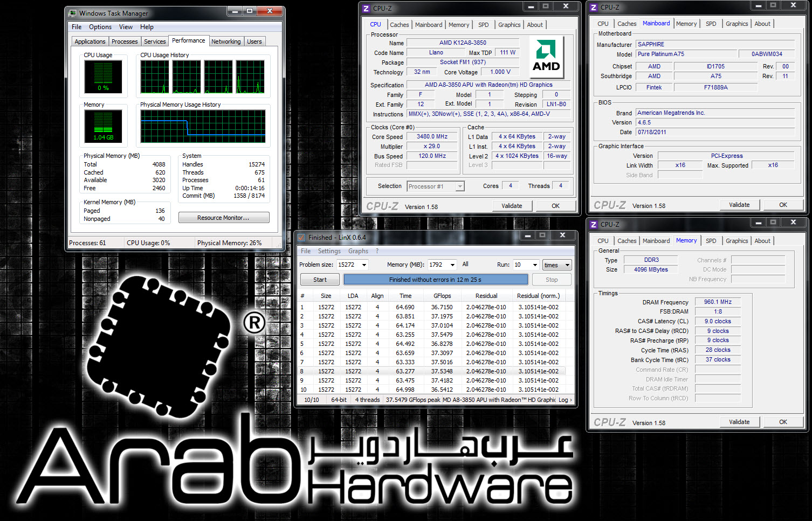The height and width of the screenshot is (521, 812).
Task: Click the Multiplier x 29.0 value
Action: 432,147
